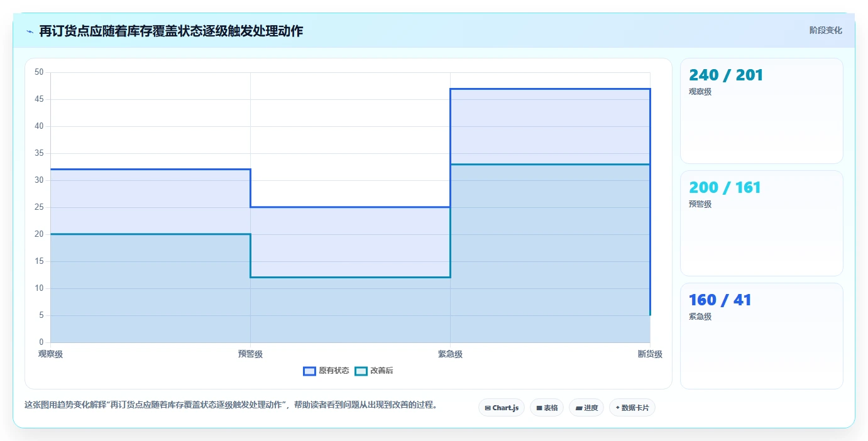The width and height of the screenshot is (868, 441).
Task: Click the 断货级 x-axis label
Action: [x=650, y=354]
